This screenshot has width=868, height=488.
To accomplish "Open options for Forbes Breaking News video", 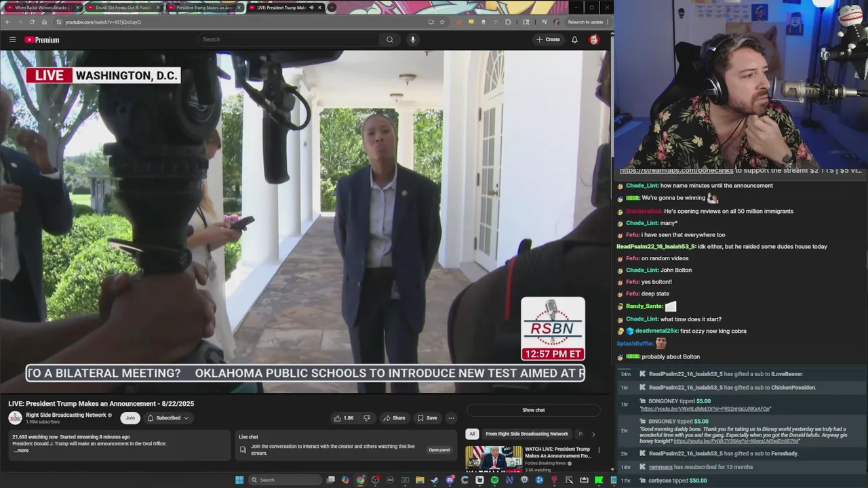I will point(599,450).
